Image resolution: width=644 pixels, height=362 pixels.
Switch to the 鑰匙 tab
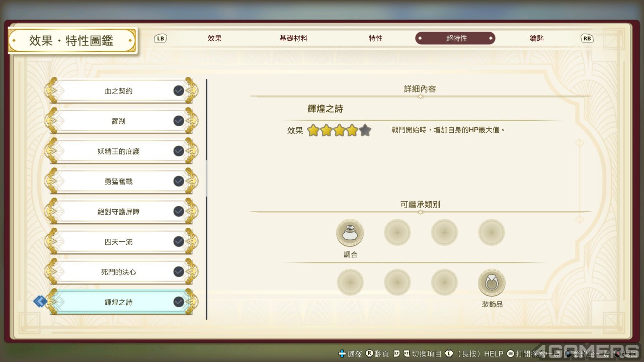tap(537, 38)
